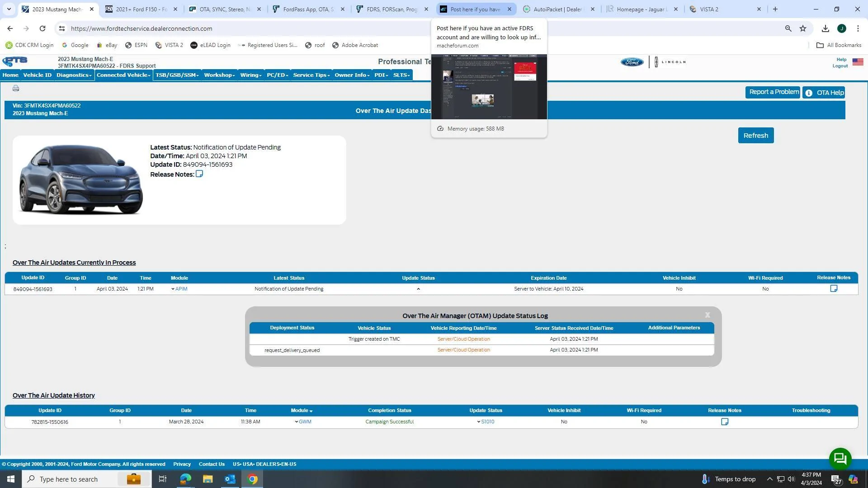
Task: Click Windows taskbar search box
Action: pos(87,479)
